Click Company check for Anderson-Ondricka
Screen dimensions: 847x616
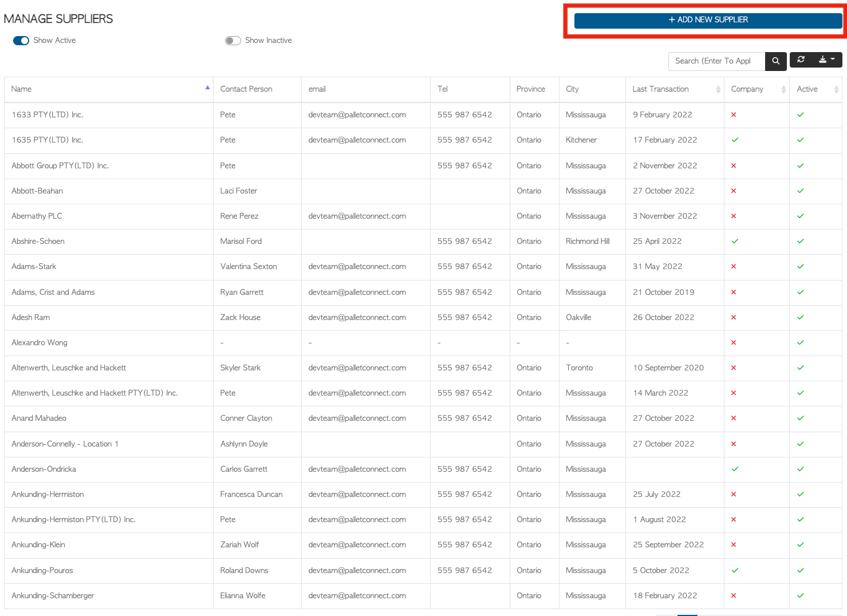coord(735,469)
